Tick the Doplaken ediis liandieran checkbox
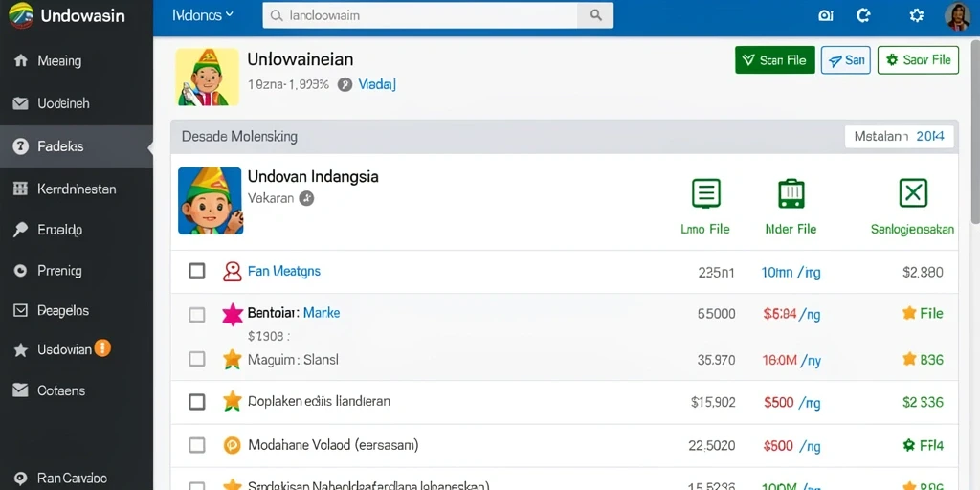 click(197, 402)
